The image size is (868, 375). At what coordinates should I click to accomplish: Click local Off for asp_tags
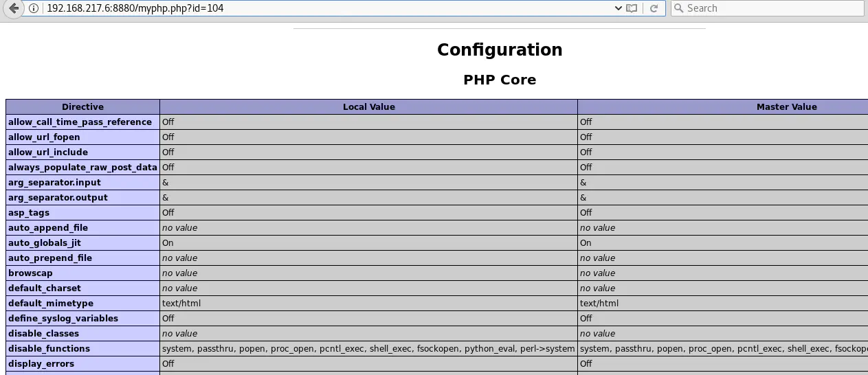pyautogui.click(x=168, y=212)
